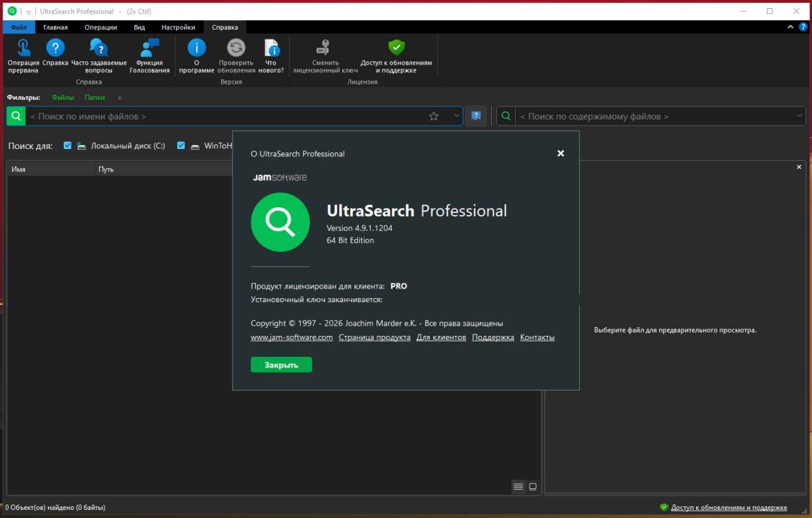
Task: Toggle the 'Файлы' filter
Action: coord(63,98)
